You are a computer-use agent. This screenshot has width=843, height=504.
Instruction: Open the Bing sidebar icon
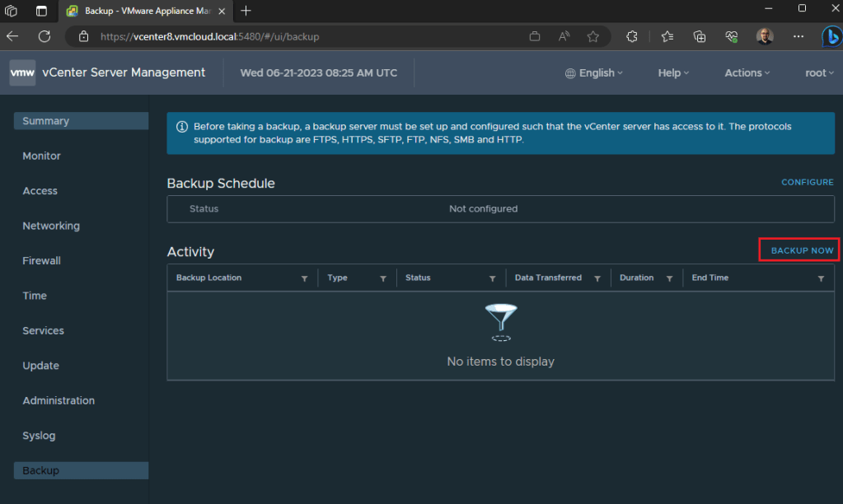click(831, 36)
